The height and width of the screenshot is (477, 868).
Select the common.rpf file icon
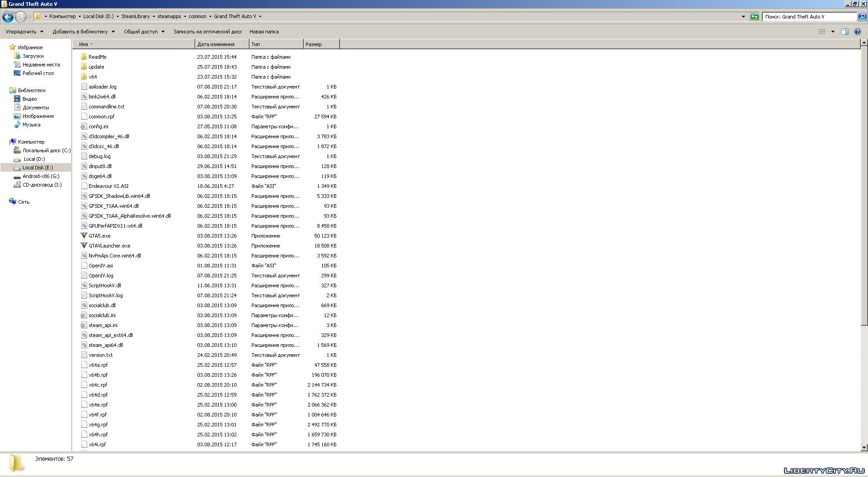pyautogui.click(x=84, y=117)
